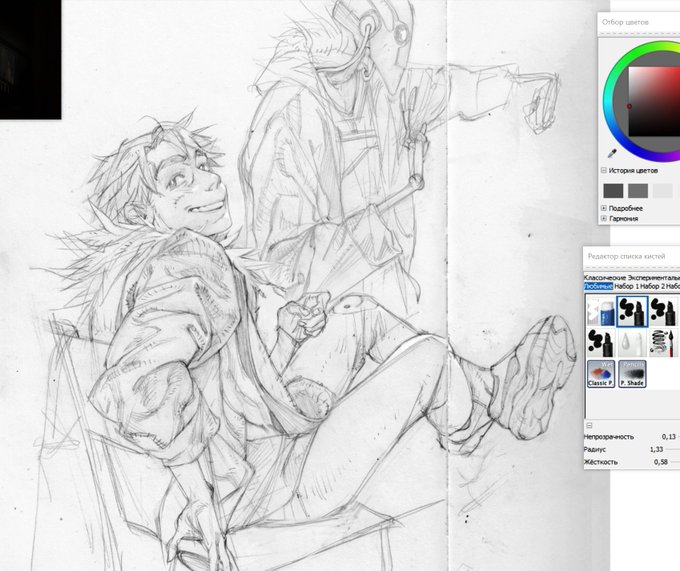Click the Отбор цветов panel title
The height and width of the screenshot is (571, 680).
click(625, 22)
